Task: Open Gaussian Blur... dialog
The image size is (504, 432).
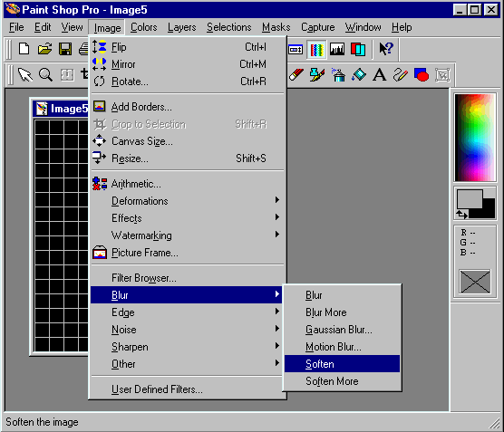Action: (x=343, y=330)
